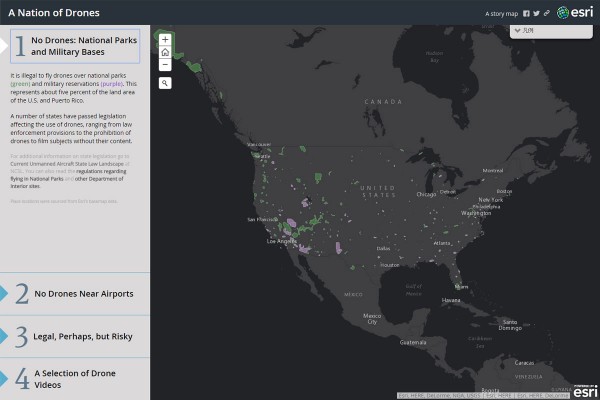Open Current Unmanned Aircraft State Law Landscape link
Viewport: 600px width, 400px height.
tap(70, 165)
